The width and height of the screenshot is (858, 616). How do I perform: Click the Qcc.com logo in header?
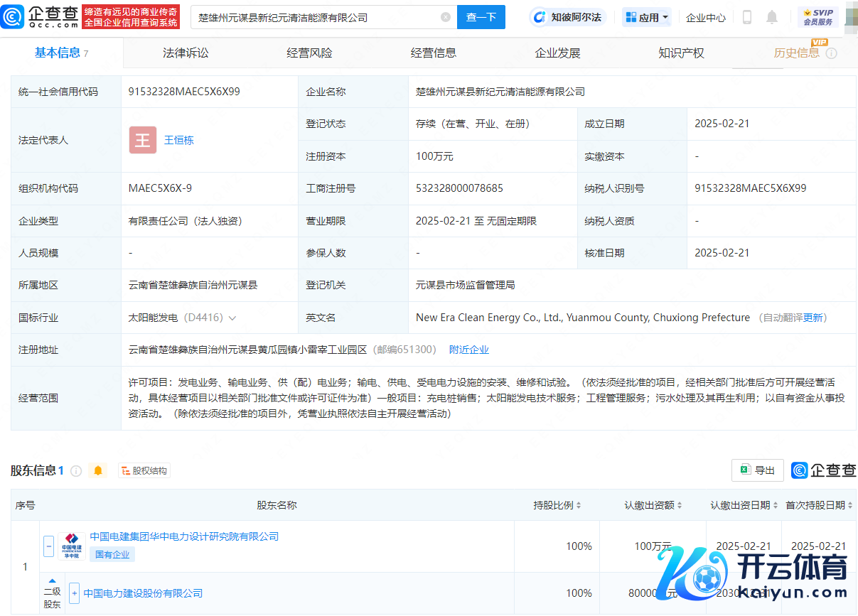[40, 16]
